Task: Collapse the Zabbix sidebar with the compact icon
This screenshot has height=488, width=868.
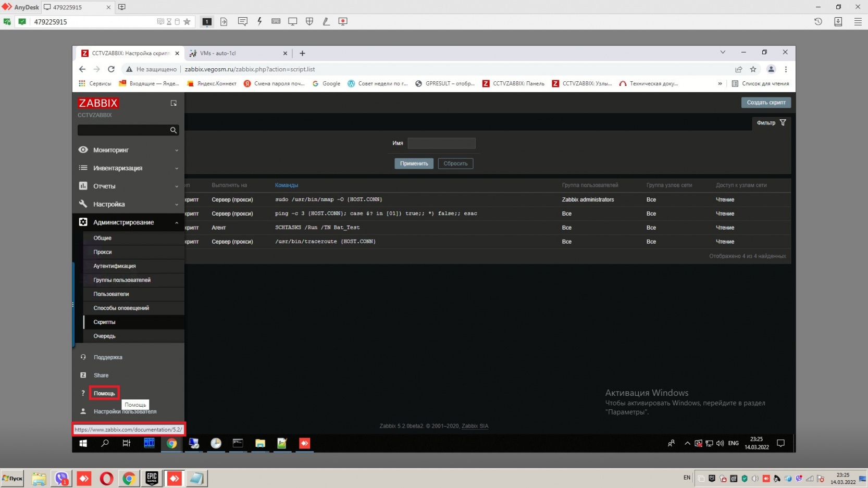Action: pos(173,103)
